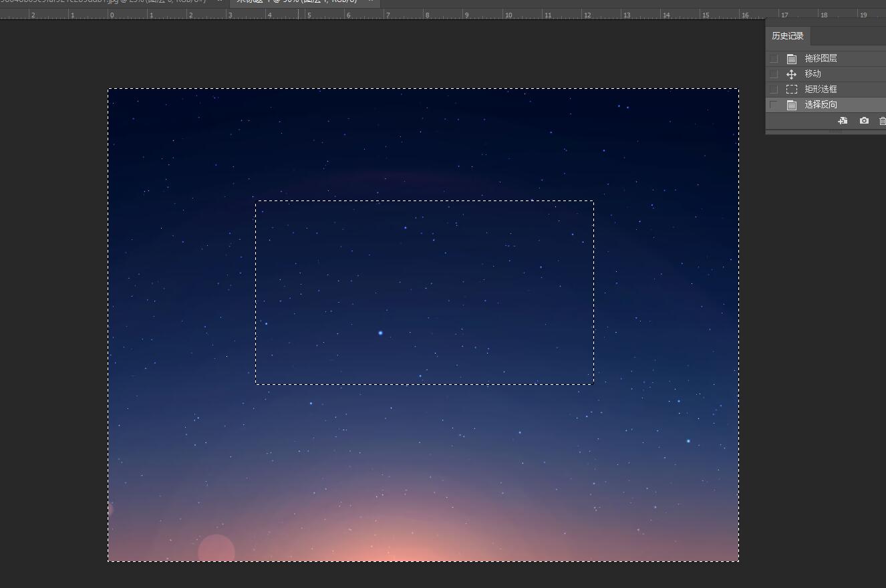Close the active 50% document tab
The height and width of the screenshot is (588, 886).
[x=370, y=1]
